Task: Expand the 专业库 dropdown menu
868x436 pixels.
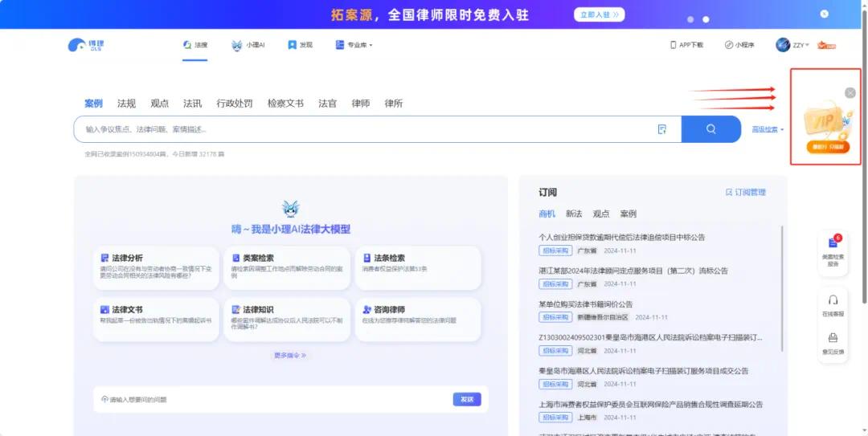Action: tap(354, 45)
